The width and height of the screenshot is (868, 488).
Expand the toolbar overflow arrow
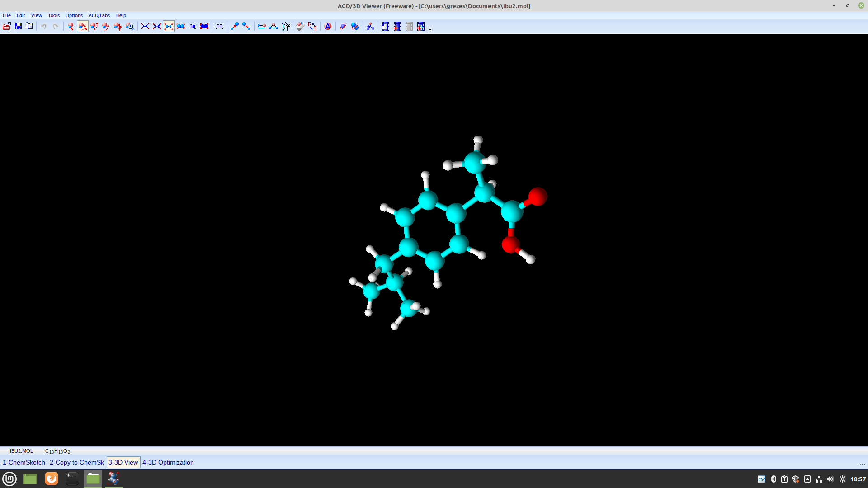430,29
